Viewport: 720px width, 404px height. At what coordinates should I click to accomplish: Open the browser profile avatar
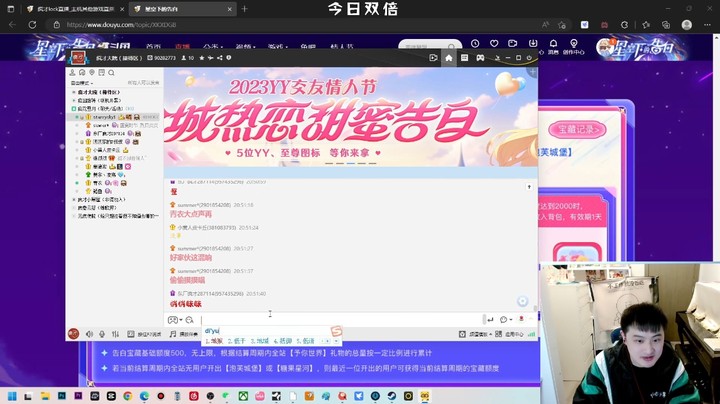click(x=686, y=25)
